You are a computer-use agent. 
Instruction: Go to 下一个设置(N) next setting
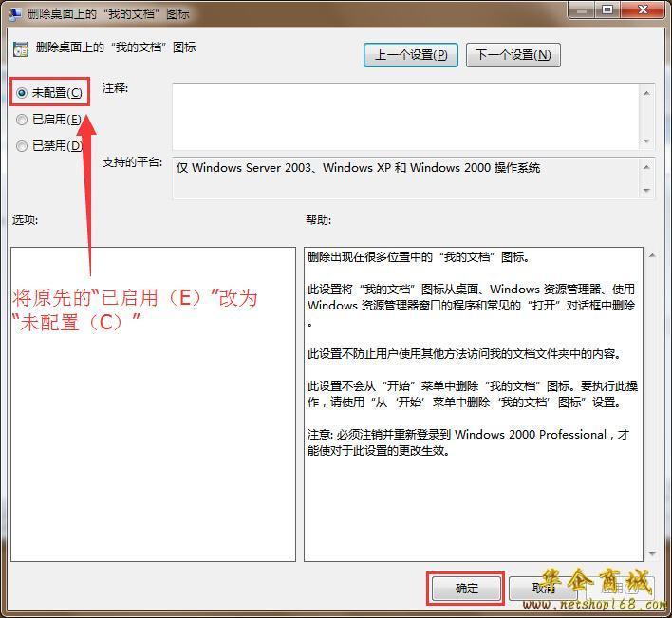[x=513, y=55]
